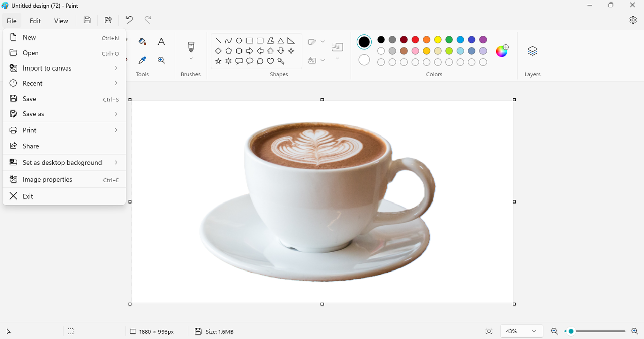Select Color 1 black circle
644x339 pixels.
click(364, 42)
